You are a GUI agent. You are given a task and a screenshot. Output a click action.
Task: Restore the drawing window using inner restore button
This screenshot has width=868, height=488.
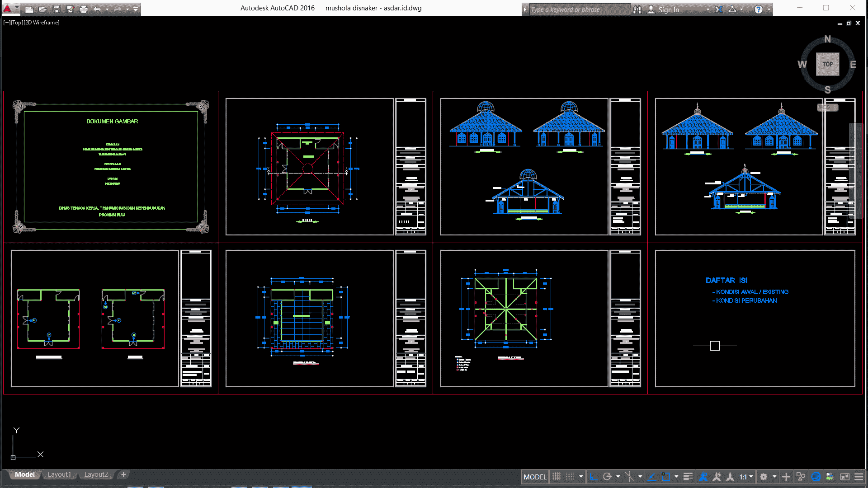click(849, 23)
